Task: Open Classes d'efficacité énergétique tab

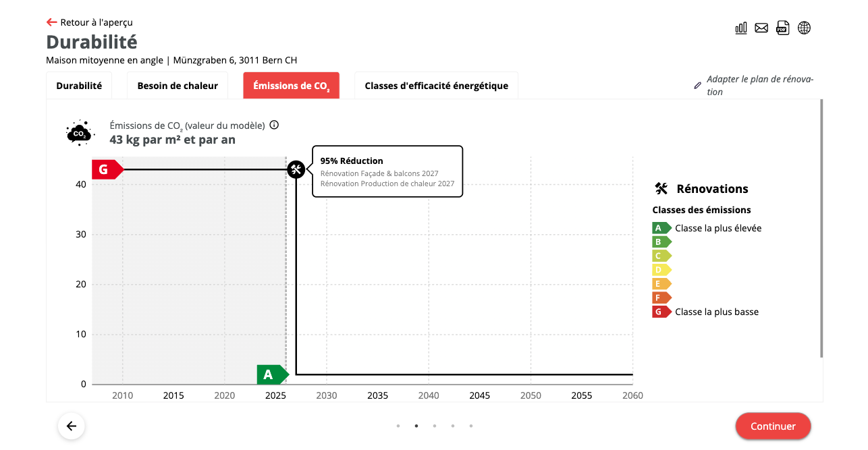Action: tap(436, 86)
